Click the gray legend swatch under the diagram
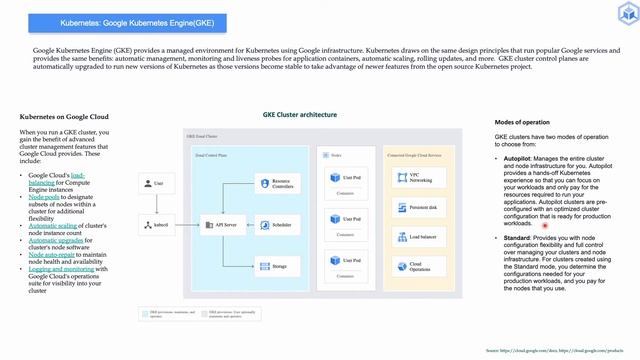The image size is (640, 360). tap(204, 314)
